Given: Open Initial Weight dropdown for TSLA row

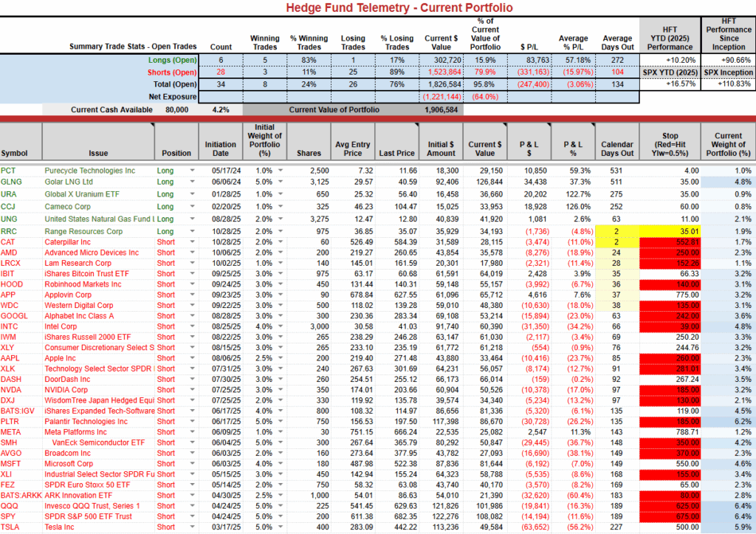Looking at the screenshot, I should pyautogui.click(x=280, y=527).
